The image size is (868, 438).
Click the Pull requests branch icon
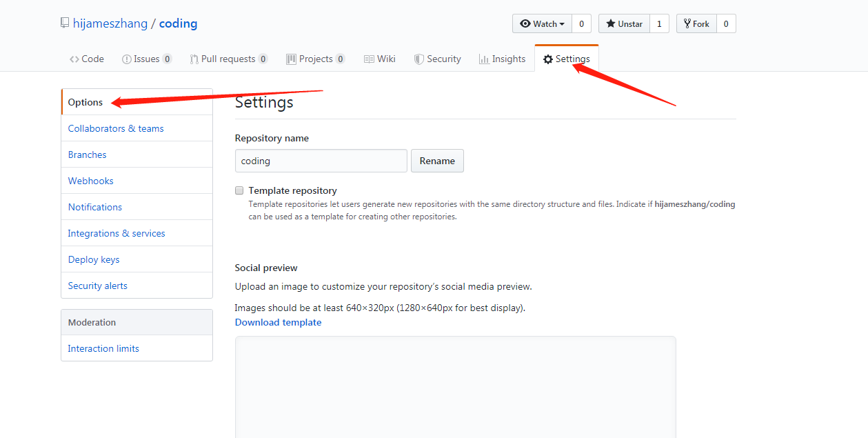pos(194,59)
